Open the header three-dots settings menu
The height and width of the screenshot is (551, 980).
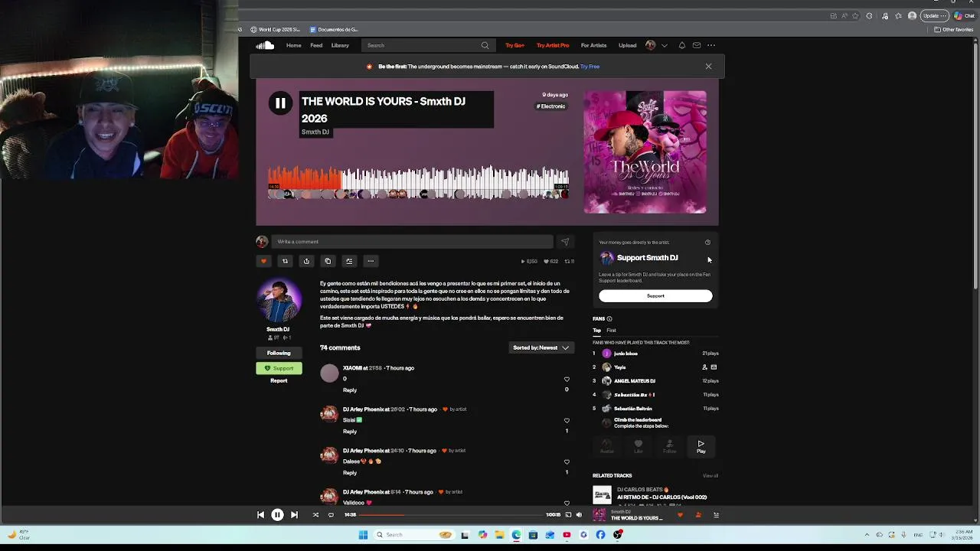(x=711, y=45)
